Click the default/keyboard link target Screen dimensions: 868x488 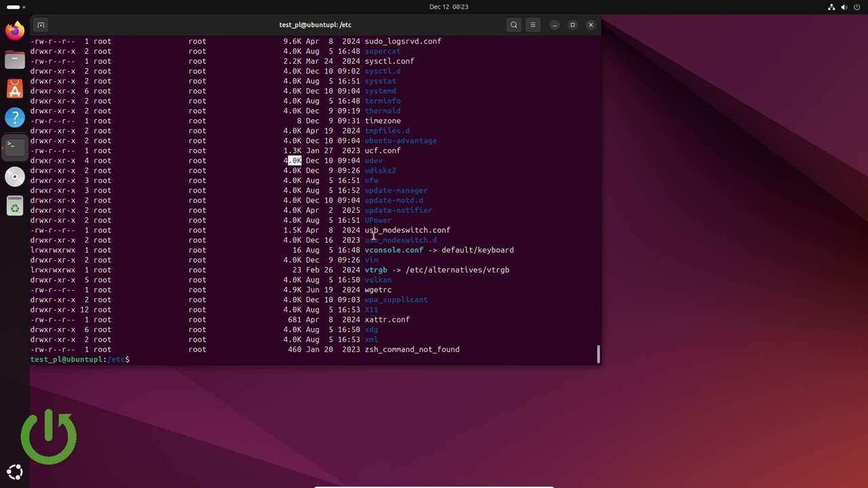477,250
